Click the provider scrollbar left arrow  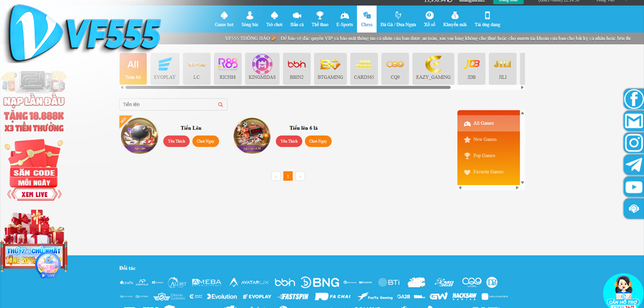pyautogui.click(x=121, y=87)
